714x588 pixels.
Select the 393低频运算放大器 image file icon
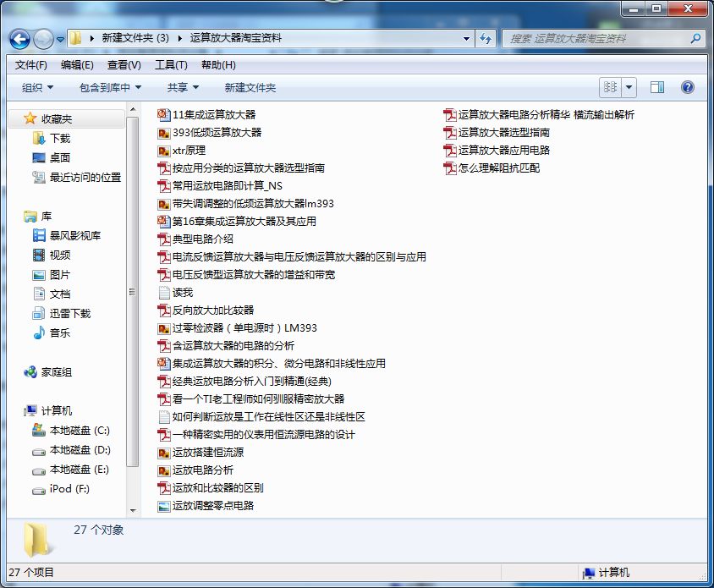click(x=163, y=133)
